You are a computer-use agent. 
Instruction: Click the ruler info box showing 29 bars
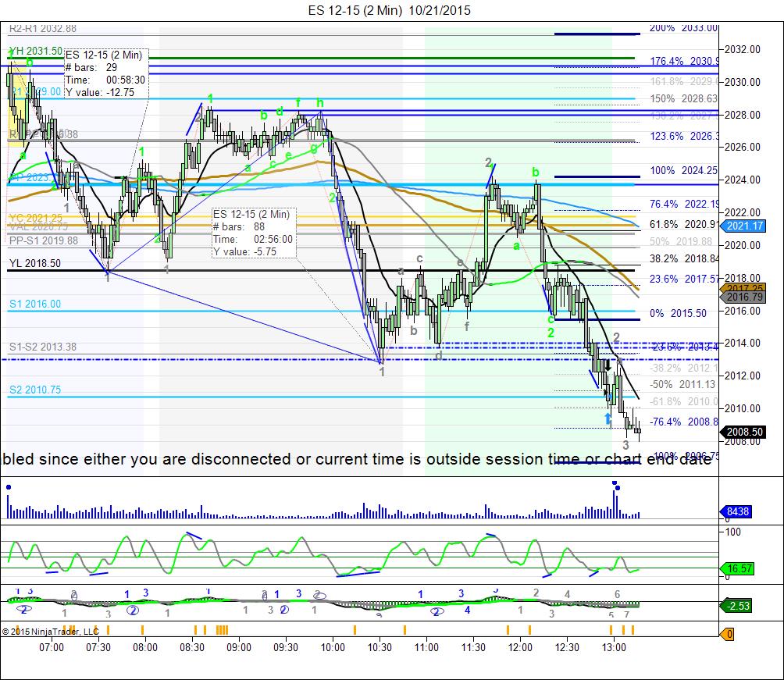coord(106,73)
